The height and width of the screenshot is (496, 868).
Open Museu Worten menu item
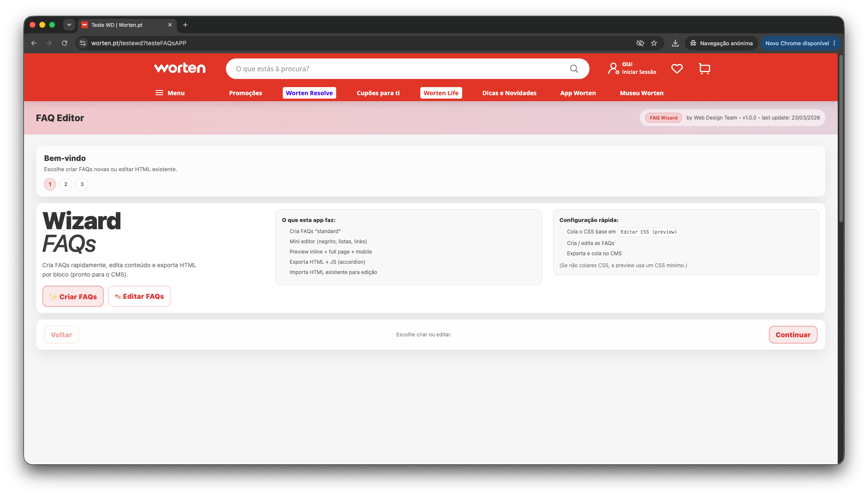pyautogui.click(x=642, y=93)
